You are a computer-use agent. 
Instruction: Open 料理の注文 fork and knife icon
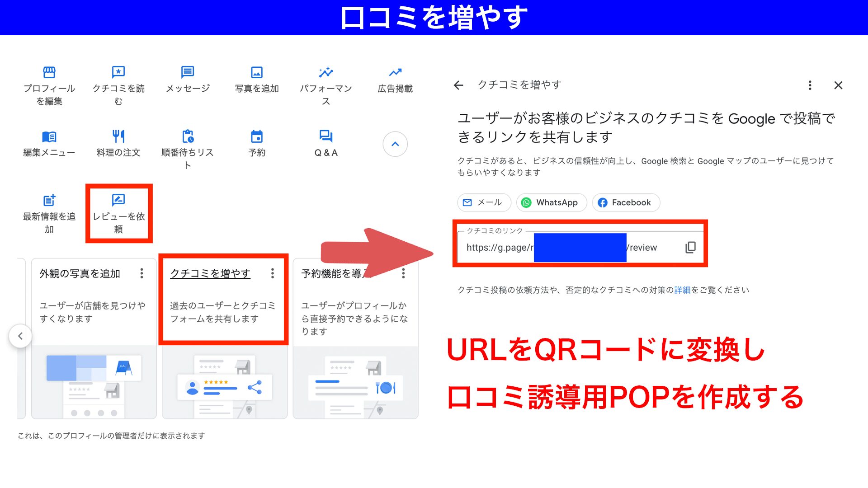(x=118, y=136)
